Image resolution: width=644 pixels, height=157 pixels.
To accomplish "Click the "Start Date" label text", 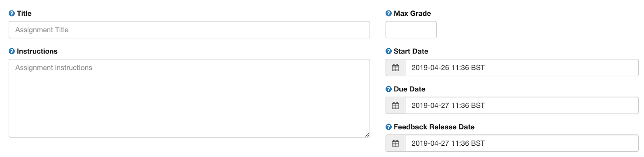I will [411, 51].
